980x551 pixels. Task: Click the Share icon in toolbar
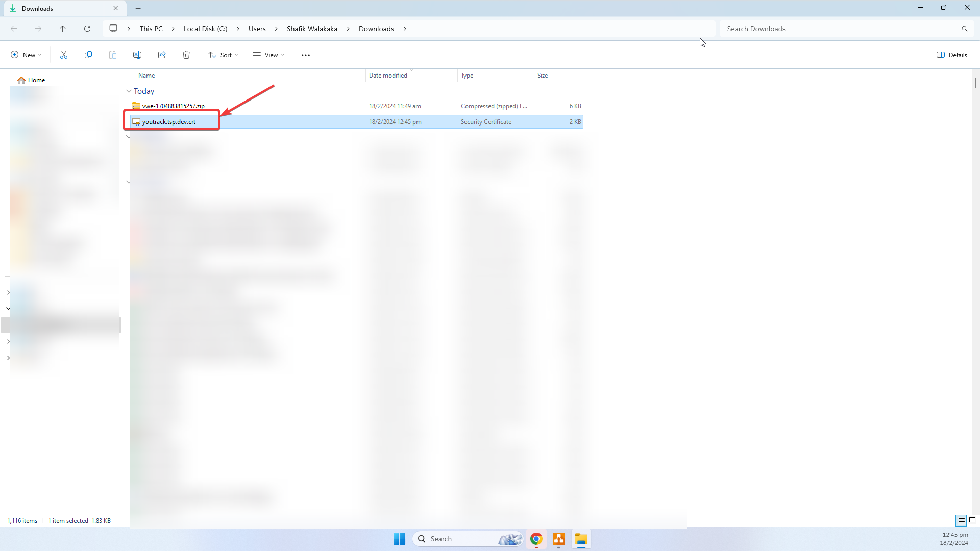[x=162, y=55]
